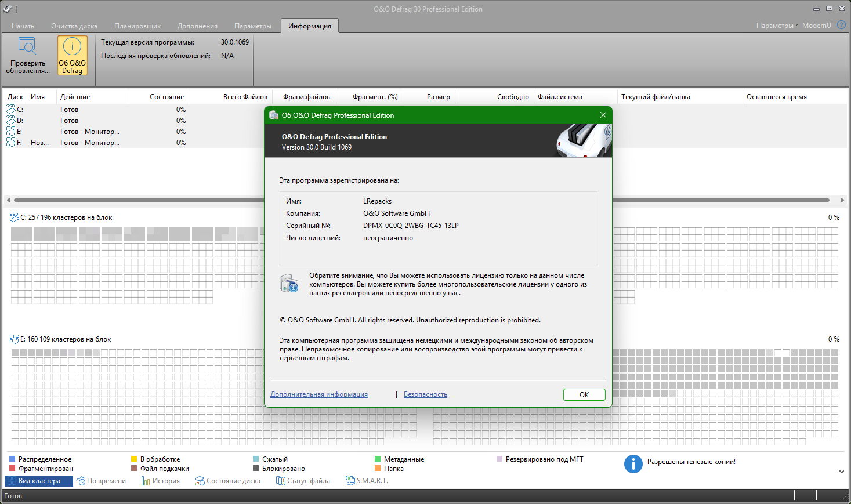
Task: Follow the Безопасность link
Action: coord(425,394)
